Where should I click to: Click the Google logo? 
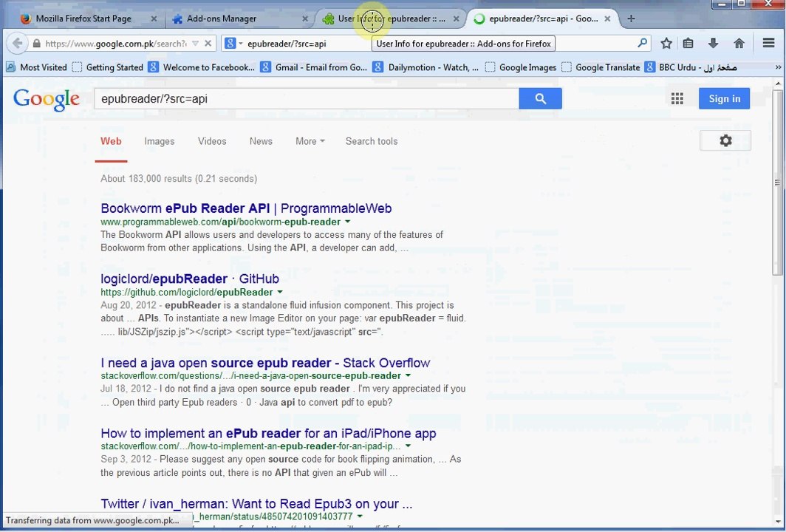pyautogui.click(x=46, y=99)
